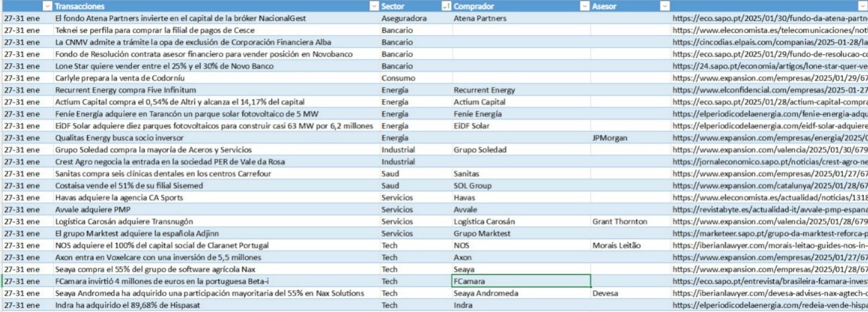Open the elconfidencial.com link in Recurrent Energy row
Viewport: 868px width, 312px height.
pyautogui.click(x=770, y=90)
